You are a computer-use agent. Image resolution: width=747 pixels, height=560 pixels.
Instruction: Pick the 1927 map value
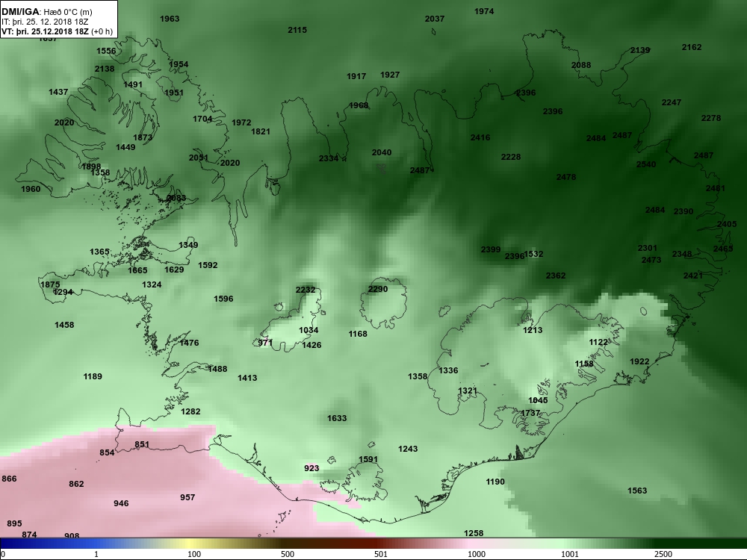tap(390, 75)
